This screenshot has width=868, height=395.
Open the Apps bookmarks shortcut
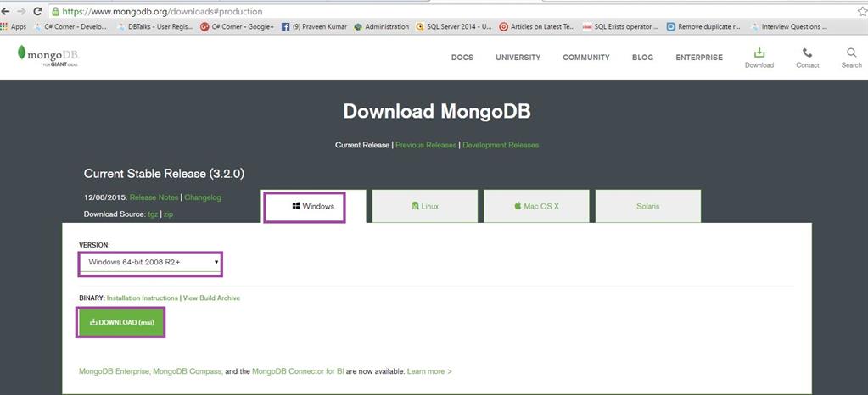pos(14,26)
